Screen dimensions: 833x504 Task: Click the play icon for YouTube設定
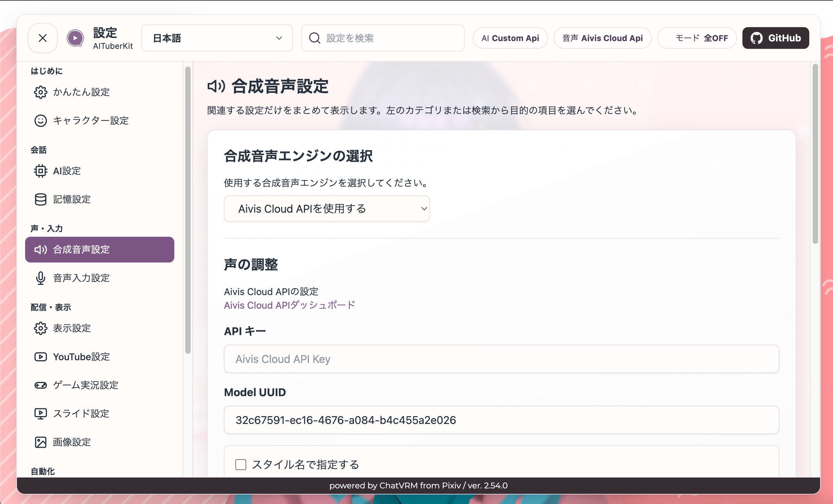41,356
